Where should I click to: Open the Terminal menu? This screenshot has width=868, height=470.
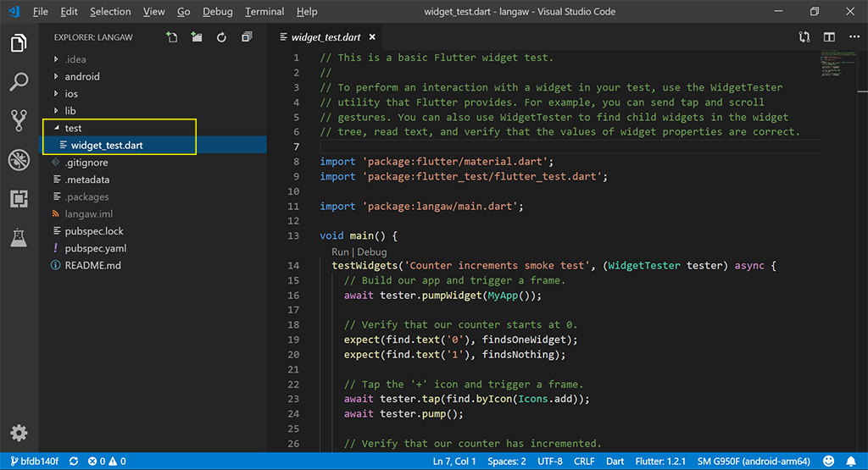coord(264,12)
